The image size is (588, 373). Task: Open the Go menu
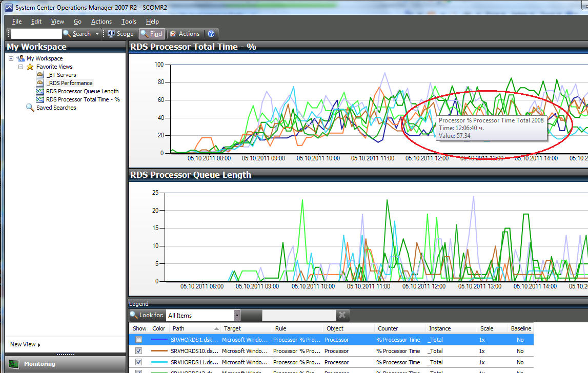point(77,22)
